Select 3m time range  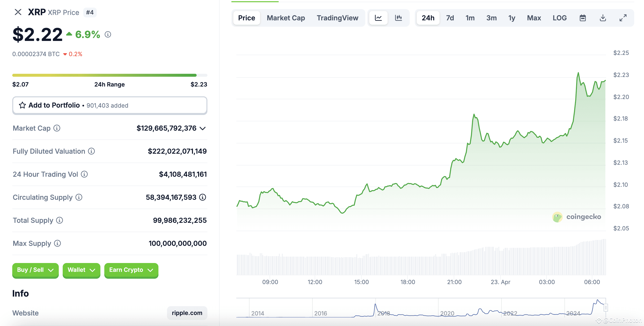(x=491, y=18)
